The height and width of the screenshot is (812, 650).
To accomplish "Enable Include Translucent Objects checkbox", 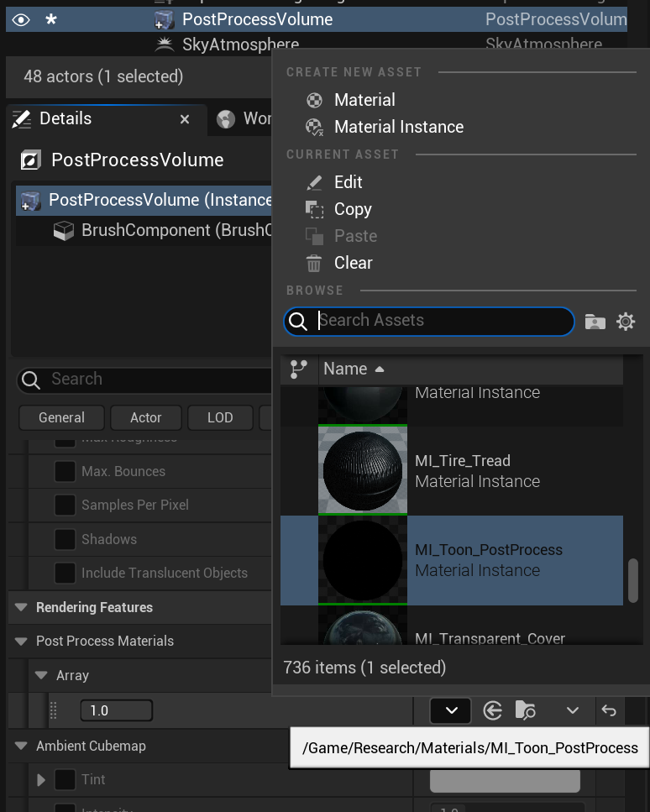I will click(x=65, y=574).
